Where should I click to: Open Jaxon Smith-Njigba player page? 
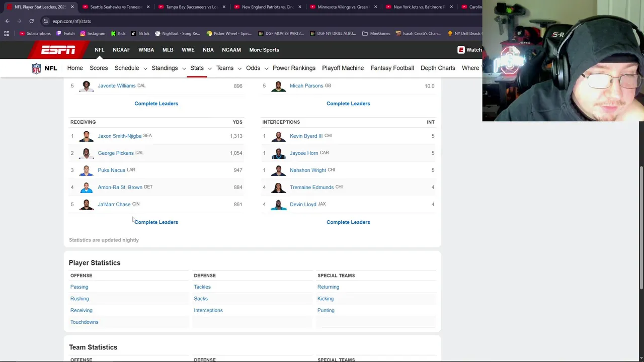coord(120,136)
